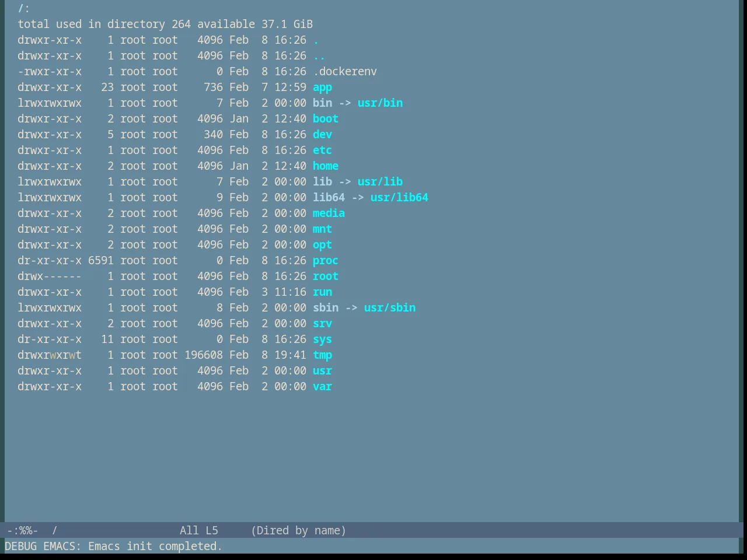This screenshot has width=747, height=560.
Task: Open the tmp directory
Action: coord(322,355)
